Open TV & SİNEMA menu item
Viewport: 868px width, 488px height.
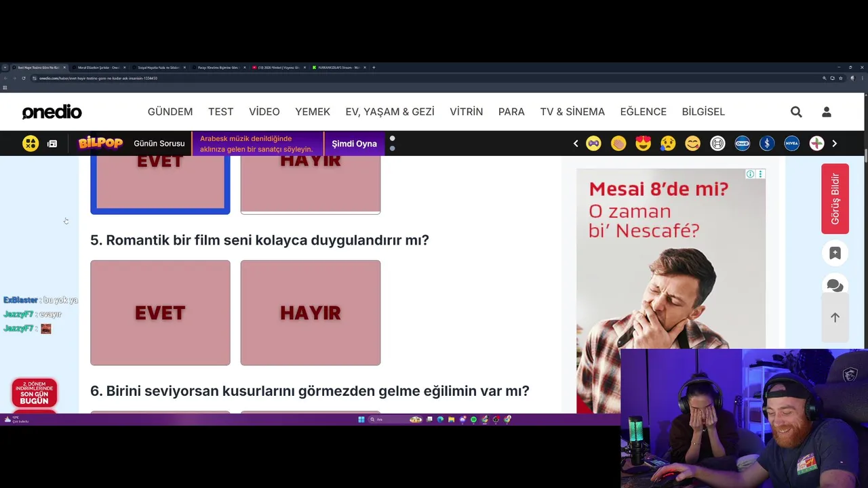[x=572, y=112]
